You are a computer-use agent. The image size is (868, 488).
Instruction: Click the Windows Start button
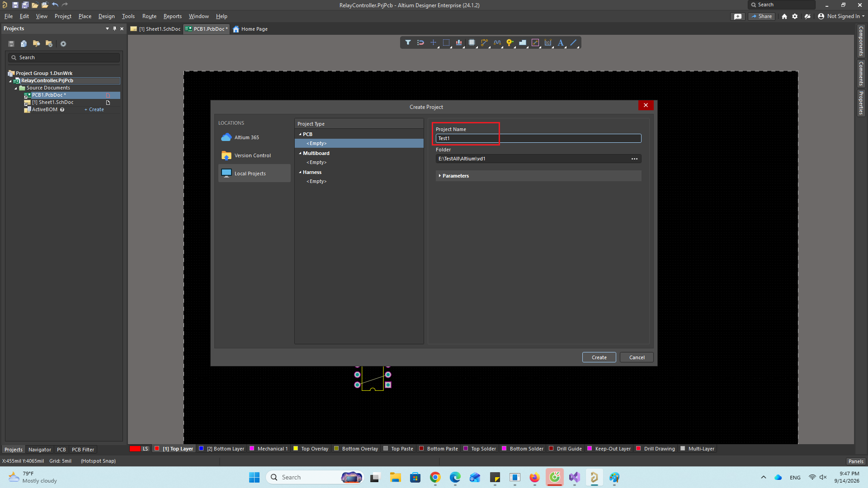254,478
